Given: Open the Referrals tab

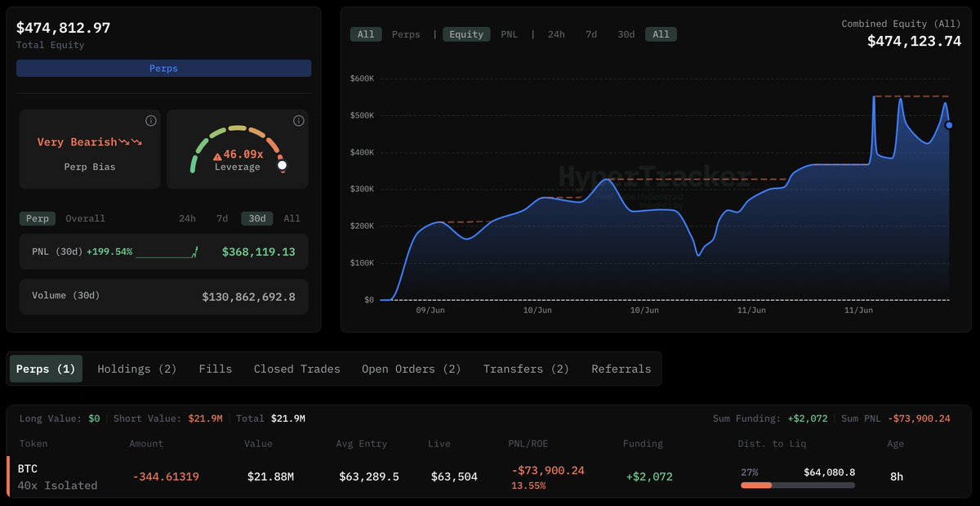Looking at the screenshot, I should tap(621, 369).
